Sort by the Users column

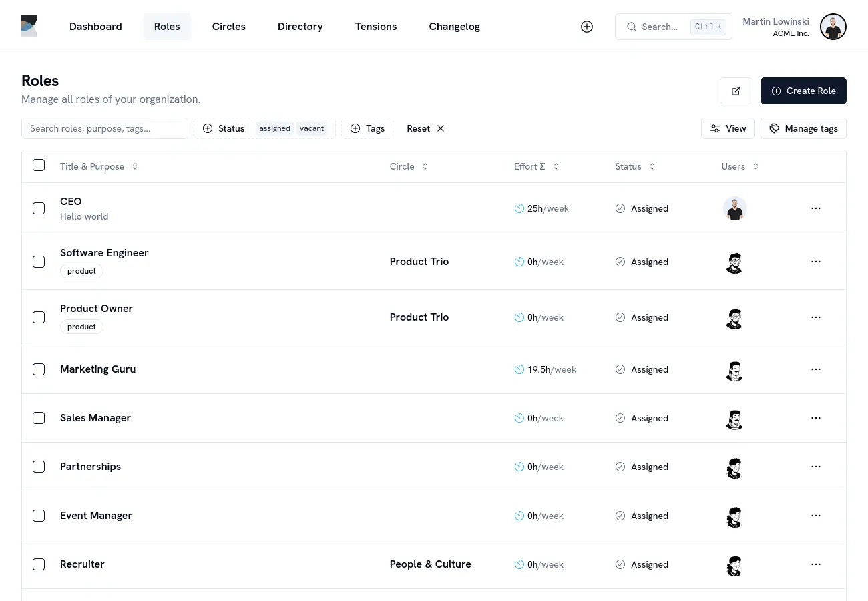click(x=740, y=166)
